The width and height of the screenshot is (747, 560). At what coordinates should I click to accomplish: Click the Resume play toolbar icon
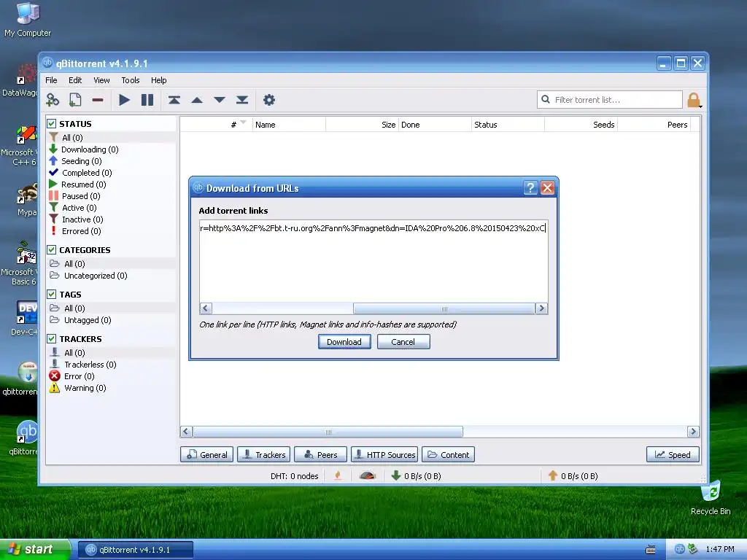click(x=124, y=100)
